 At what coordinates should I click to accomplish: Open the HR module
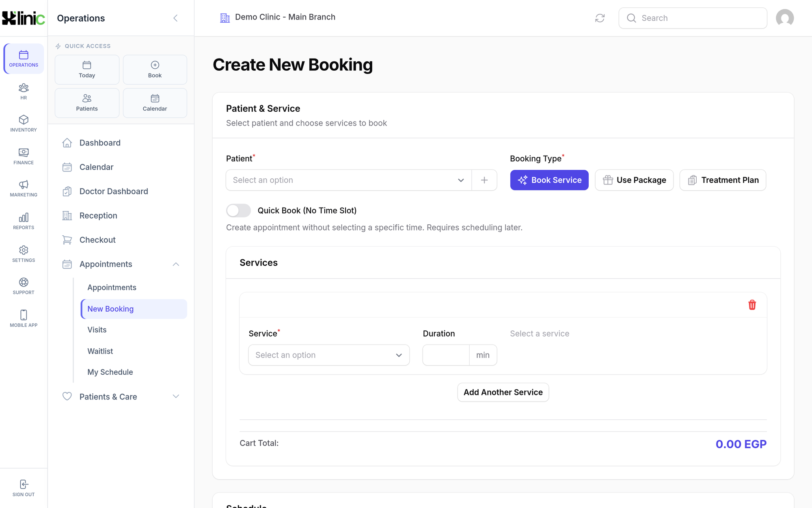tap(24, 91)
